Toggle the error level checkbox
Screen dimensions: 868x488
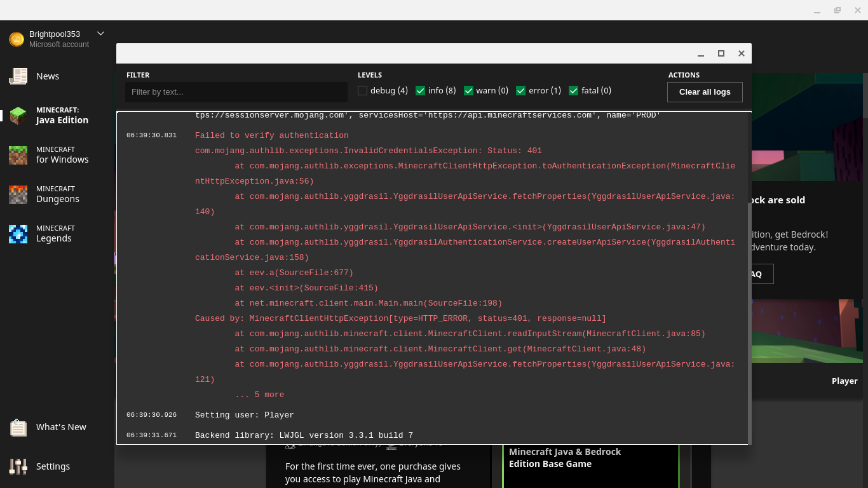[x=520, y=91]
